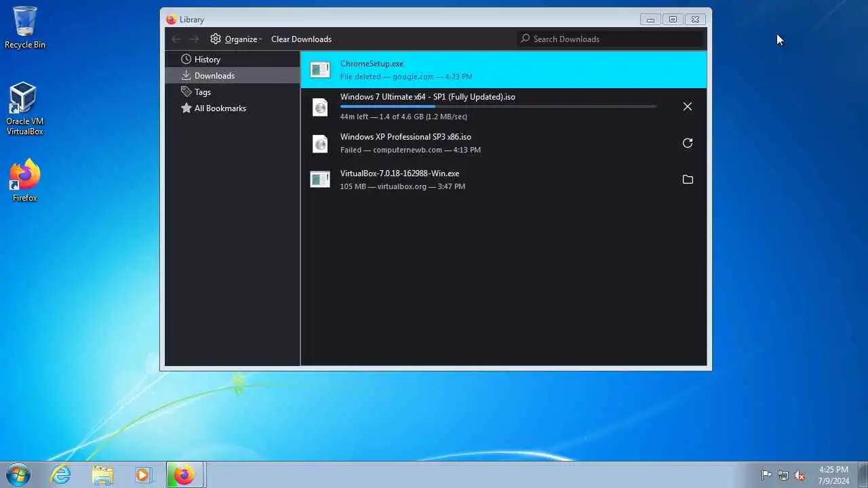Viewport: 868px width, 488px height.
Task: Select the Recycle Bin desktop icon
Action: coord(25,28)
